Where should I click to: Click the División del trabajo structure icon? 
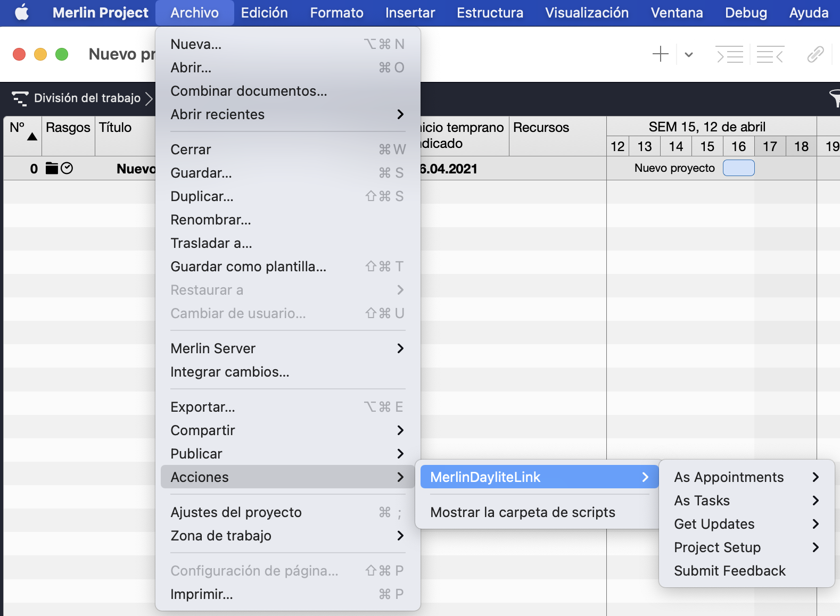click(x=20, y=98)
